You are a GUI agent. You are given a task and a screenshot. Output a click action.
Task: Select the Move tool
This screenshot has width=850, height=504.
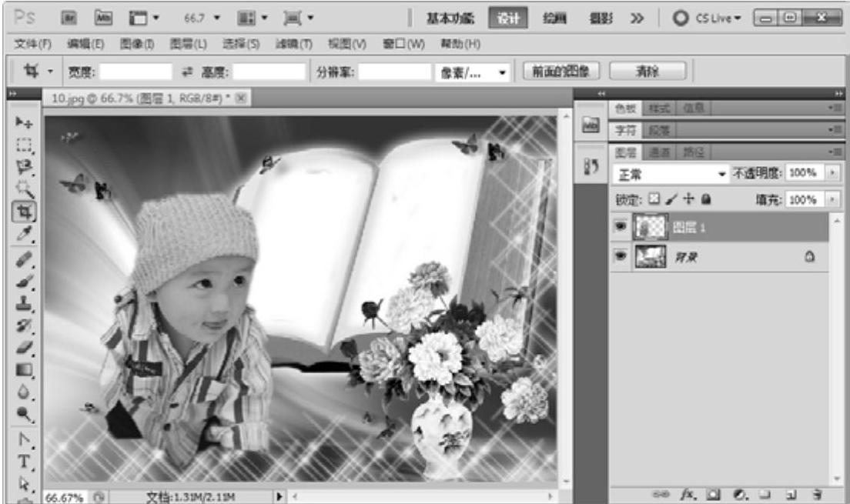(25, 123)
